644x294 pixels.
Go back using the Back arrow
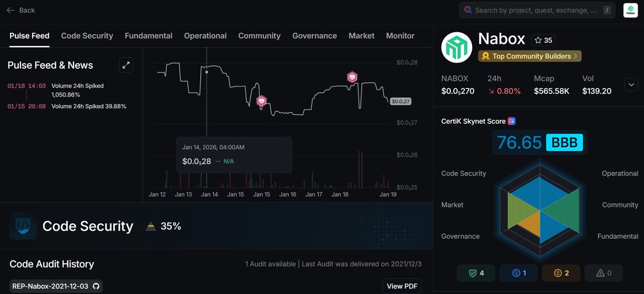tap(20, 10)
